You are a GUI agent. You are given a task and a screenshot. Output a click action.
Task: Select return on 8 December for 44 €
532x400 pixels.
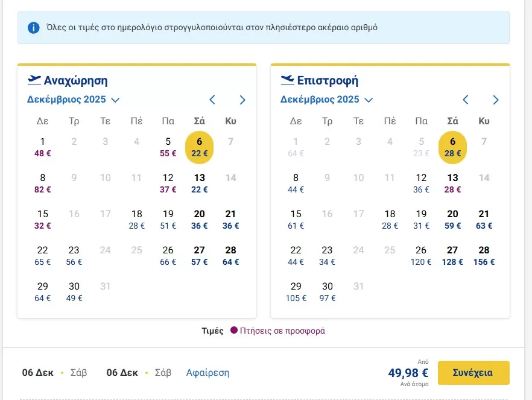coord(296,183)
